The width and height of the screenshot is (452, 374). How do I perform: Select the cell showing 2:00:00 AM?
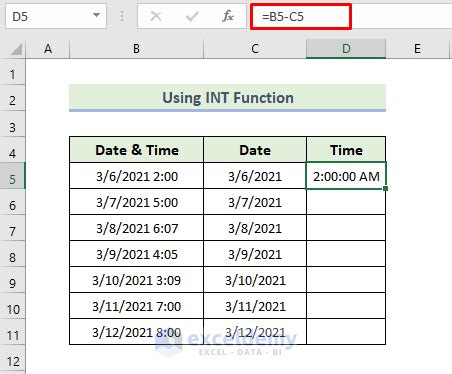[346, 176]
